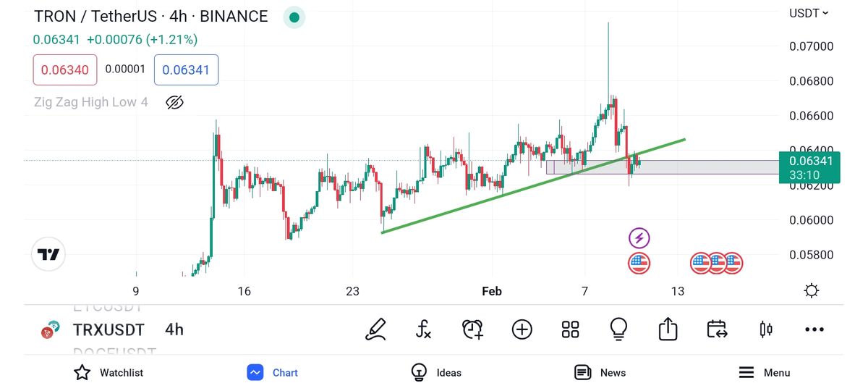
Task: Toggle Zig Zag indicator visibility eye
Action: 174,102
